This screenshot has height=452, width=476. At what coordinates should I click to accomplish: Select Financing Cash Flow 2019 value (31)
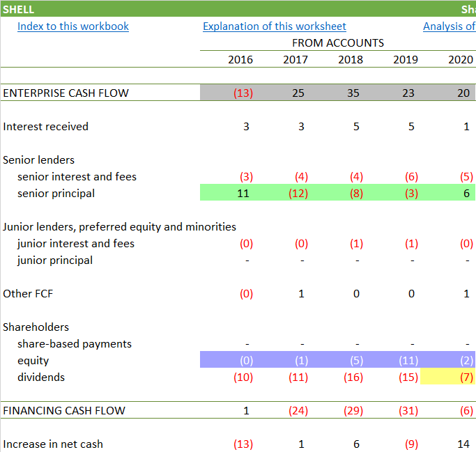click(x=408, y=410)
